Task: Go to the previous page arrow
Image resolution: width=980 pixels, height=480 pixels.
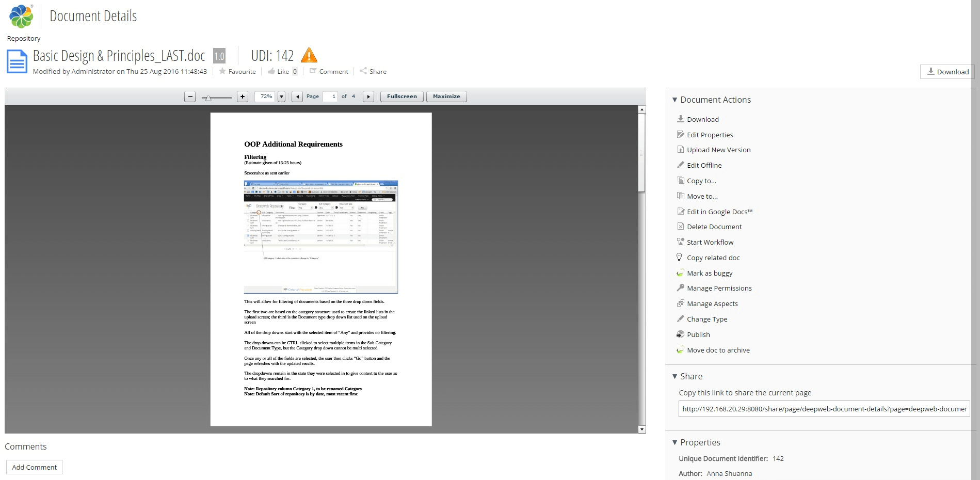Action: [297, 97]
